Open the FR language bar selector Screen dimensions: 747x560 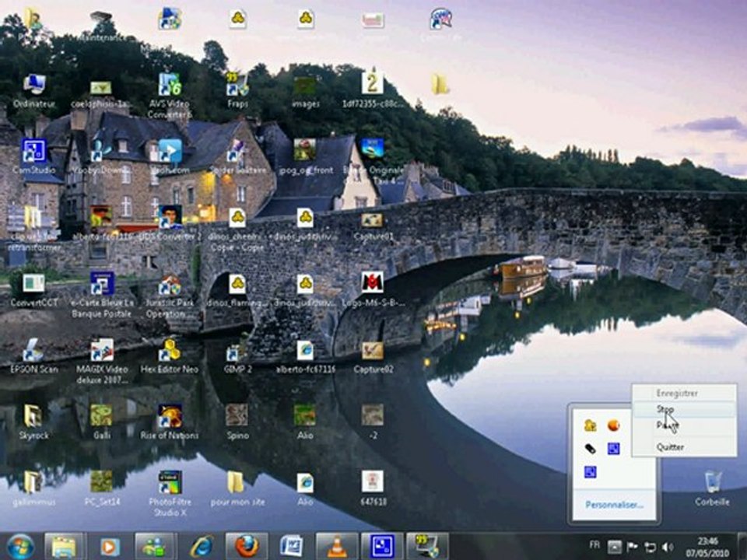(x=594, y=546)
